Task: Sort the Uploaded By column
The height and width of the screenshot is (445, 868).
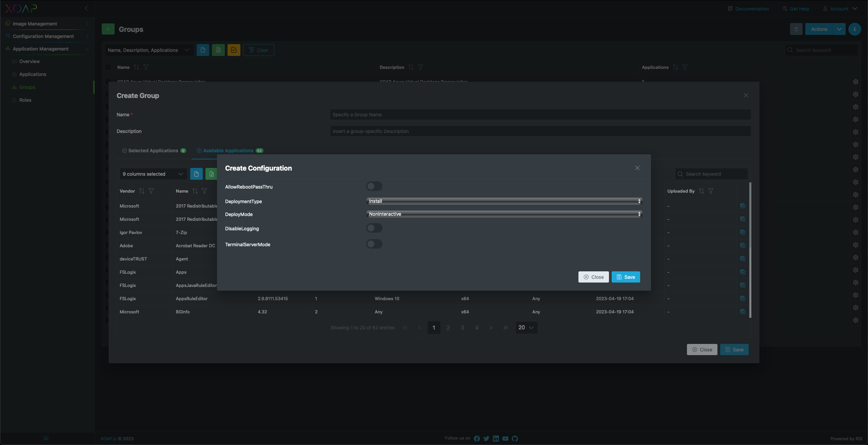Action: point(701,191)
